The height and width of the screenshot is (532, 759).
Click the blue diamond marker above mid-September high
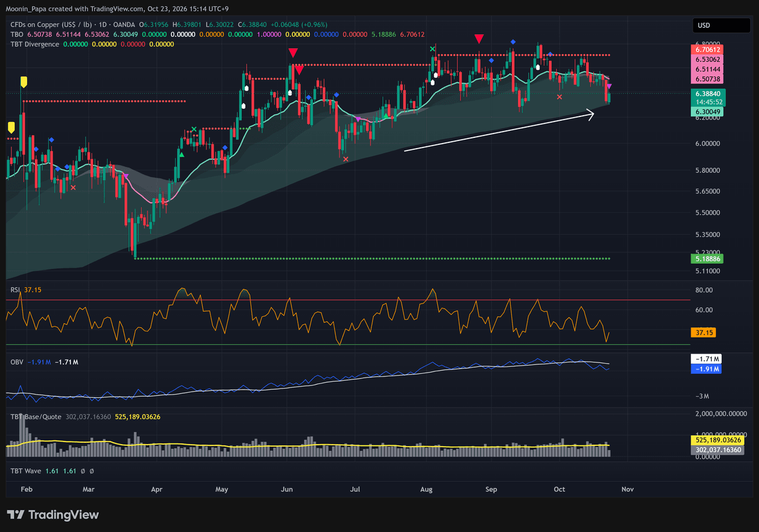tap(513, 42)
